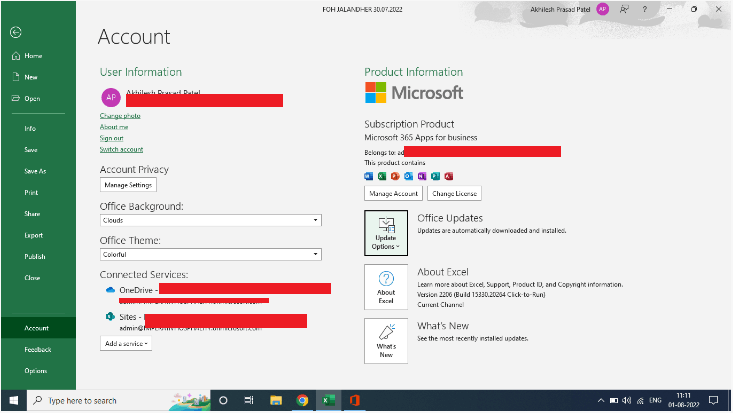Click the Switch account link
Image resolution: width=733 pixels, height=413 pixels.
point(121,149)
